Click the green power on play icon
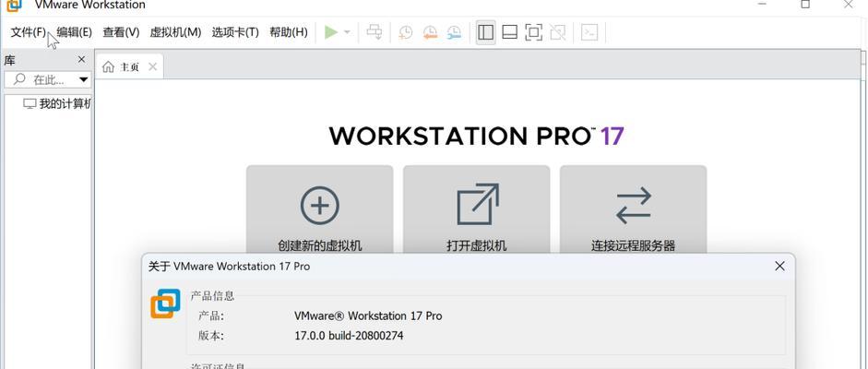This screenshot has height=369, width=868. point(331,32)
